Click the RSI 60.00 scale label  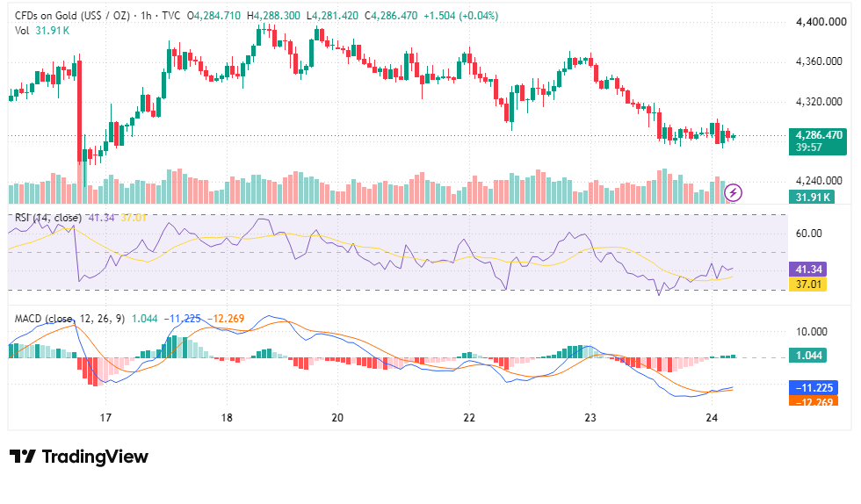click(x=809, y=234)
